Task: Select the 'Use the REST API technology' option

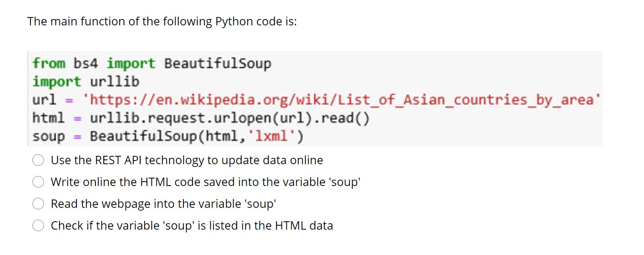Action: (x=38, y=160)
